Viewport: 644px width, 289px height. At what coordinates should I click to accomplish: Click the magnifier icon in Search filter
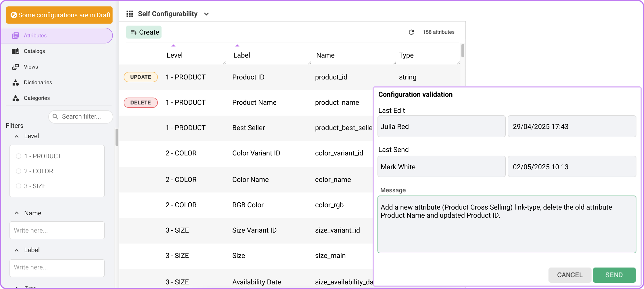click(x=55, y=117)
